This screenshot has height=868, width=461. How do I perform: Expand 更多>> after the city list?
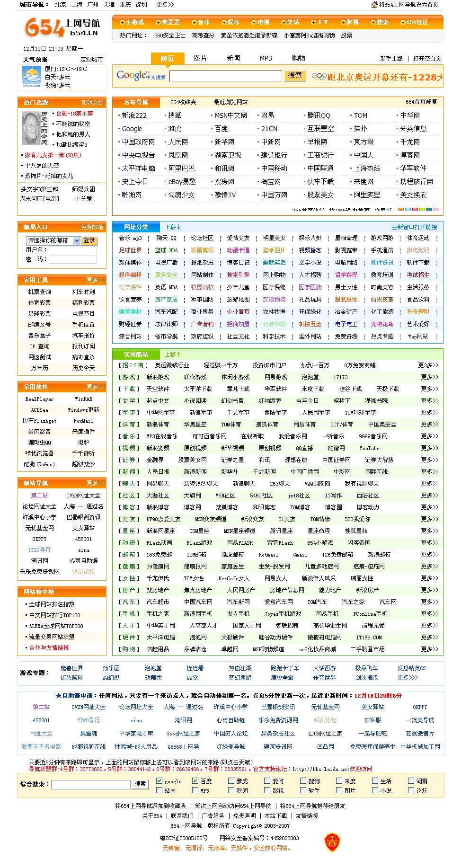coord(165,5)
